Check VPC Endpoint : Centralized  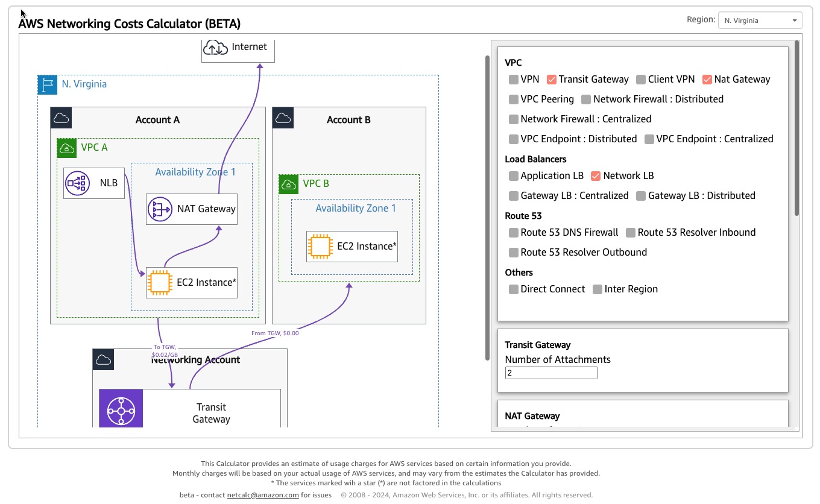click(649, 139)
